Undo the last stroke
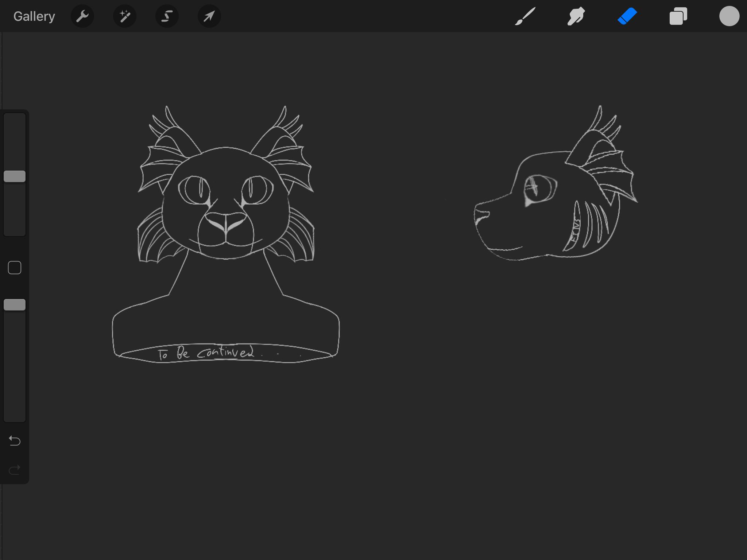Image resolution: width=747 pixels, height=560 pixels. click(x=15, y=441)
